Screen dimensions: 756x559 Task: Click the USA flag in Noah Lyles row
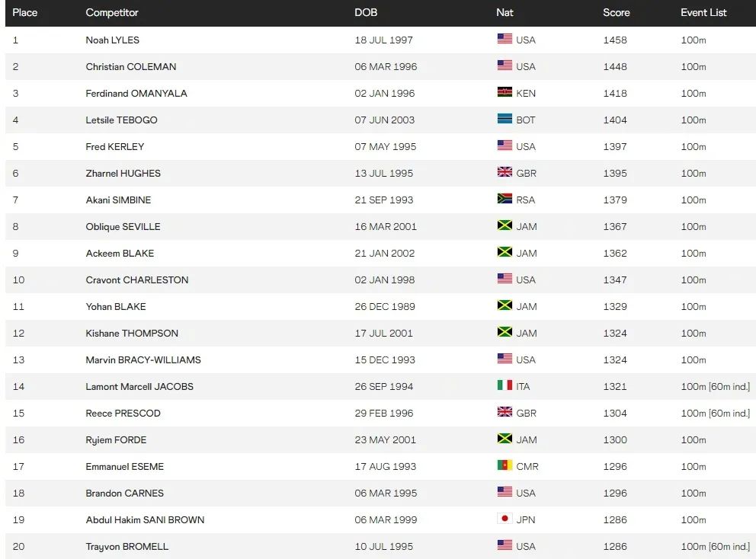click(505, 40)
